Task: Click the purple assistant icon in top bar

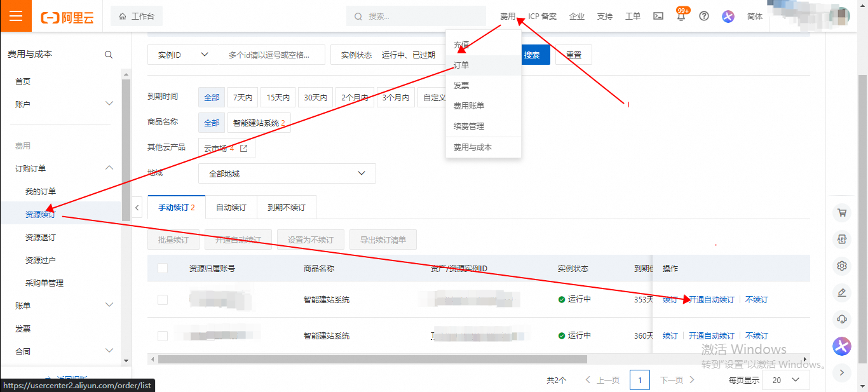Action: click(x=728, y=17)
